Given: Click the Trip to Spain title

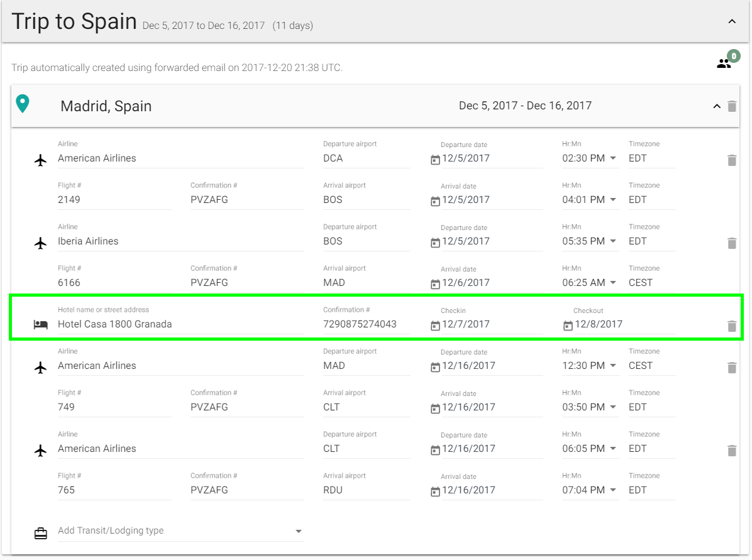Looking at the screenshot, I should (74, 21).
